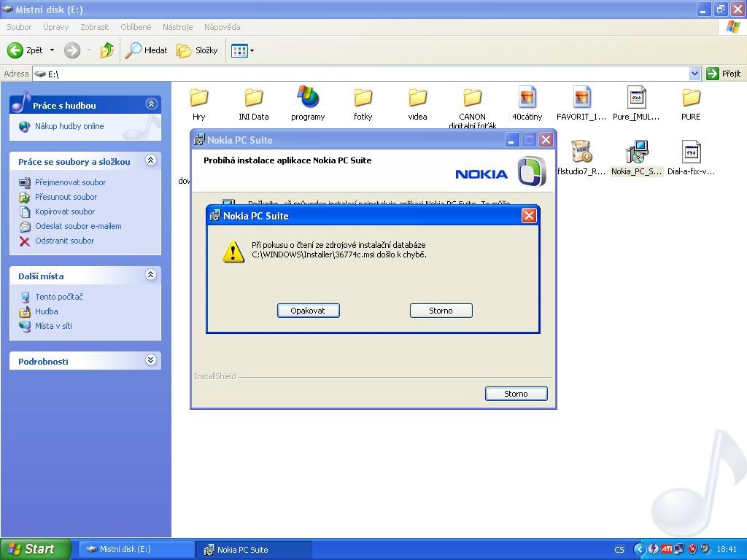This screenshot has height=560, width=747.
Task: Expand the Podrobnosti panel
Action: (x=151, y=360)
